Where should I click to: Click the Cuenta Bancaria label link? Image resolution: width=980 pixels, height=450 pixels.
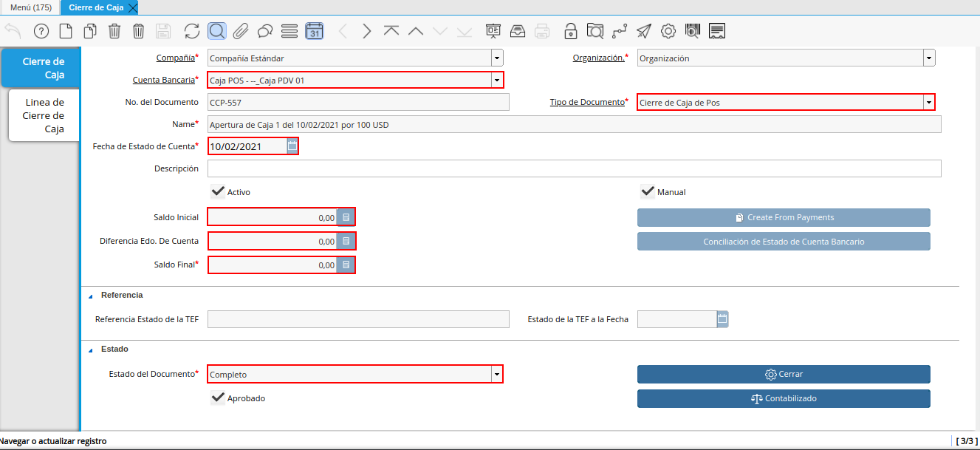[163, 79]
